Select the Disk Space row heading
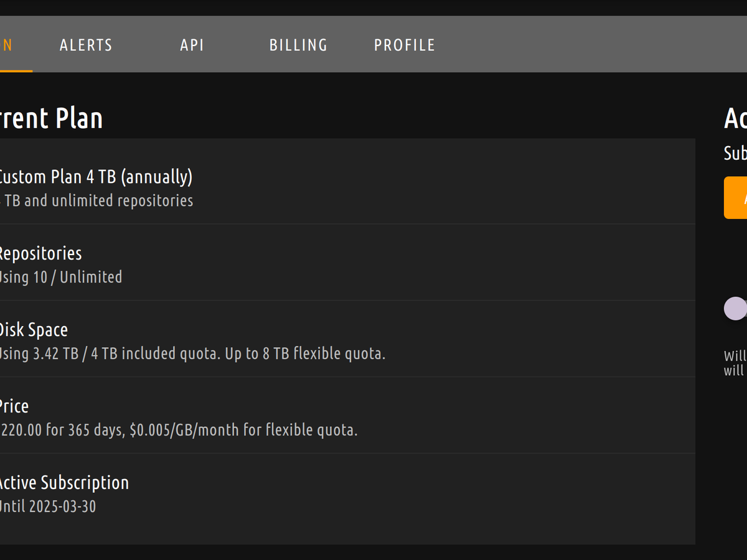747x560 pixels. pos(34,330)
